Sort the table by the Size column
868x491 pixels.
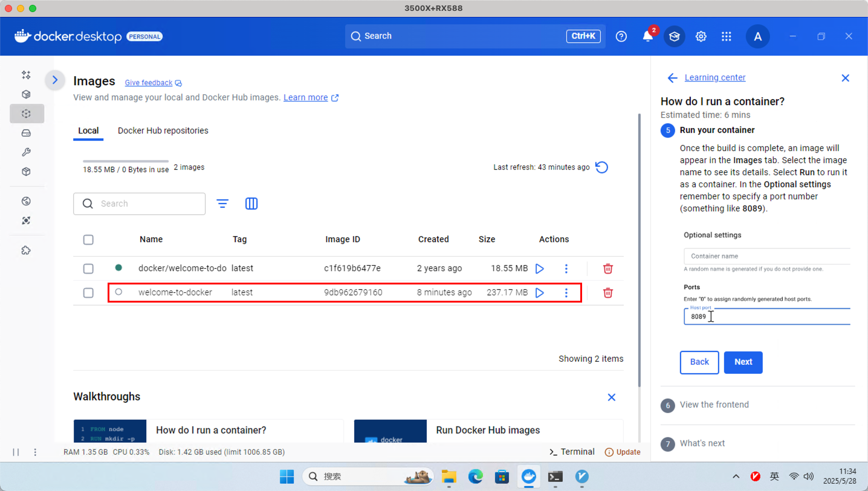click(487, 239)
